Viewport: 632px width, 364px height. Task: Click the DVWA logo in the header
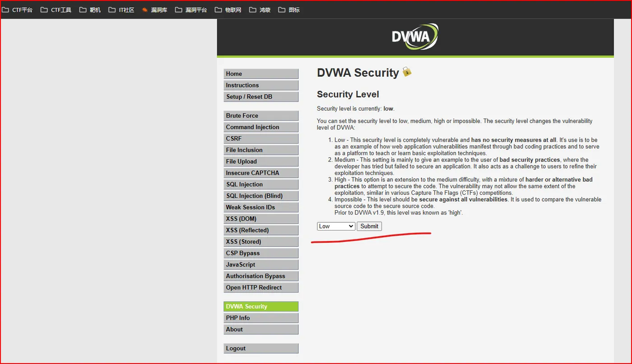[x=415, y=37]
